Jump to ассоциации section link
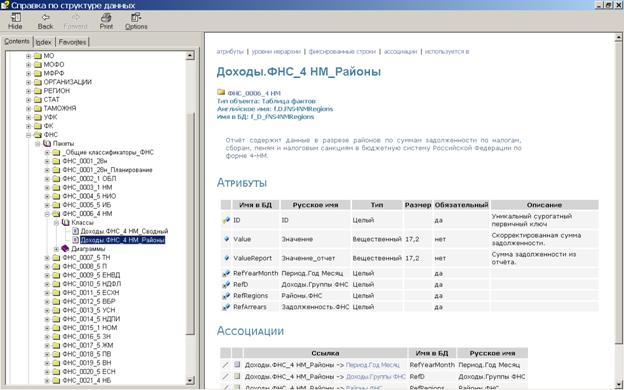This screenshot has height=390, width=624. [400, 51]
